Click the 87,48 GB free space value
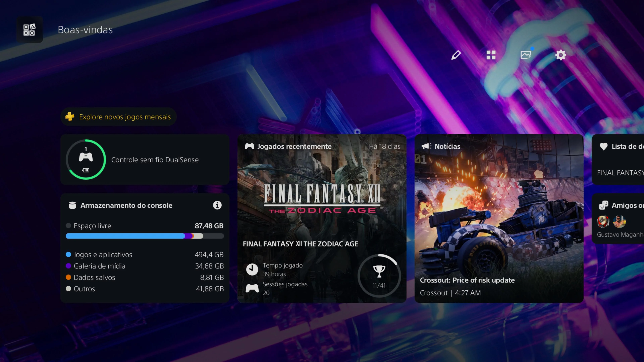Screen dimensions: 644x362 tap(209, 226)
